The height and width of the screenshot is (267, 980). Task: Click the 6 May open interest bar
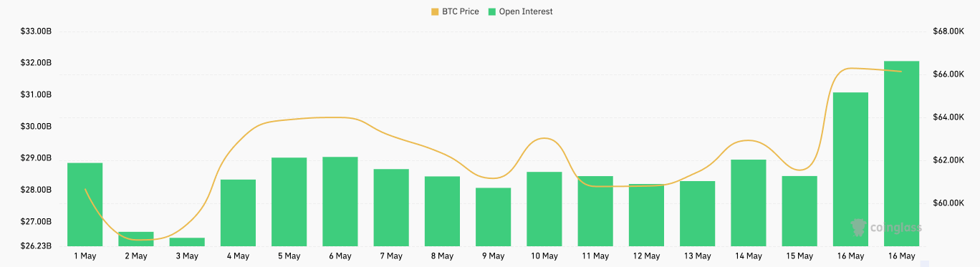coord(340,201)
